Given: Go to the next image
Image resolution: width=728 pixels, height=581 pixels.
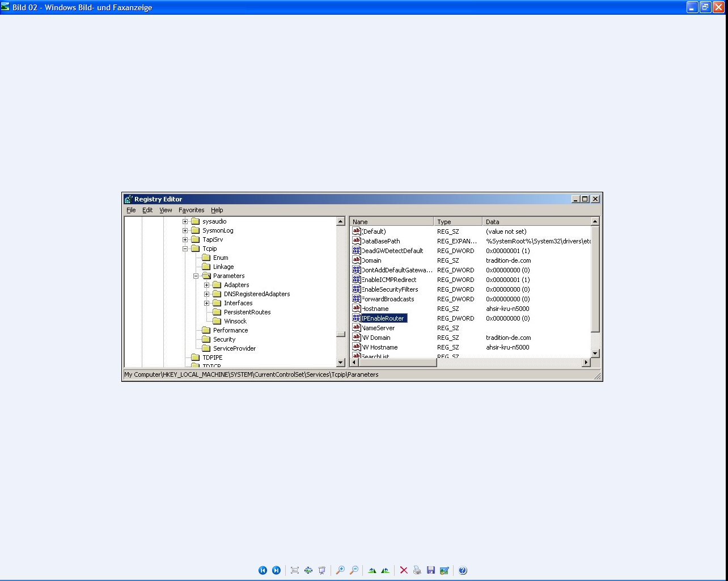Looking at the screenshot, I should point(276,570).
